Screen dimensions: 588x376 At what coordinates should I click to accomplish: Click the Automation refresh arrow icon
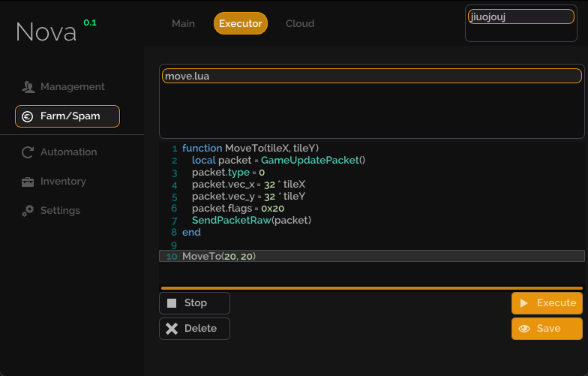coord(28,152)
